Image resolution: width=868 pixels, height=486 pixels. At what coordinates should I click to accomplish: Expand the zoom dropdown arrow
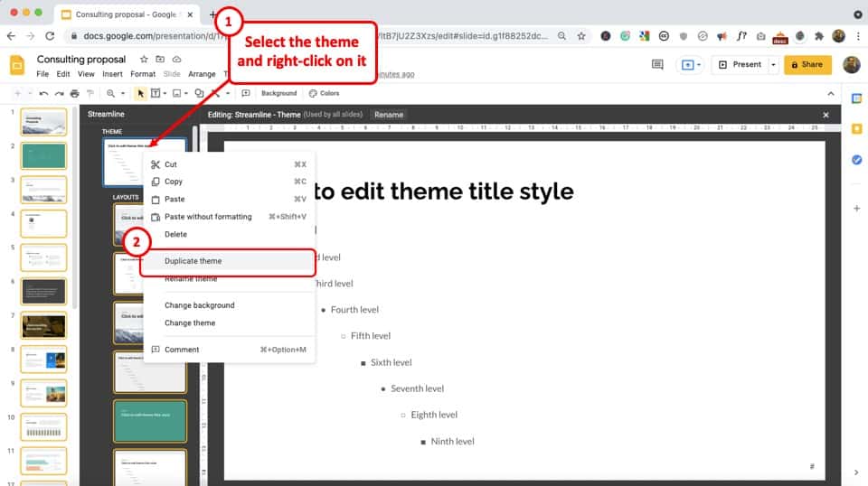click(x=123, y=93)
